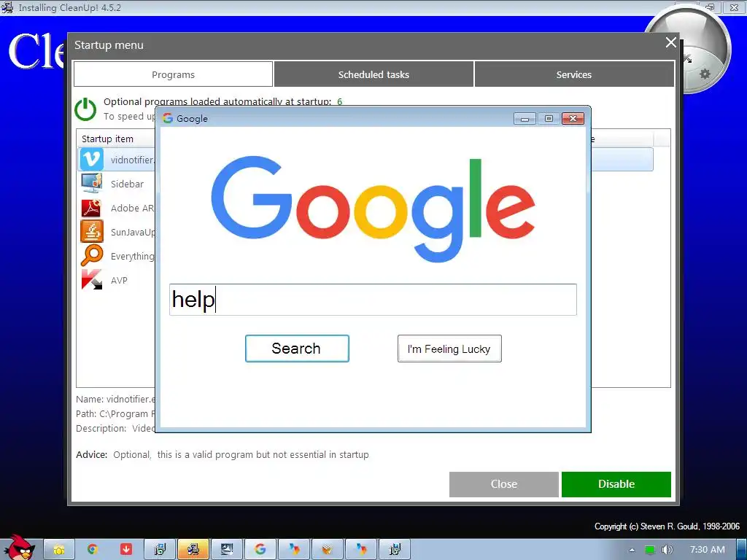Click the 'Path: C:\Program F' detail line

coord(116,414)
